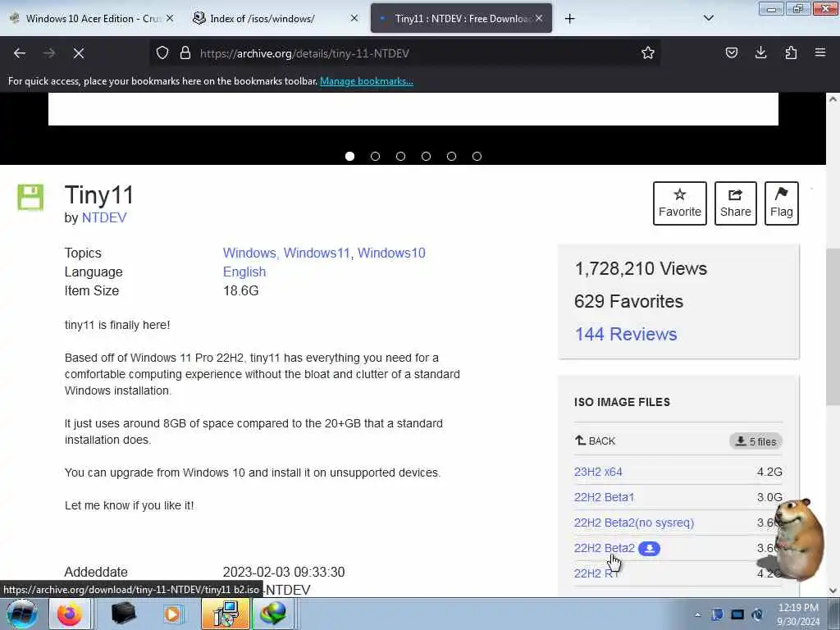Click the "18.6G" item size value

point(241,291)
